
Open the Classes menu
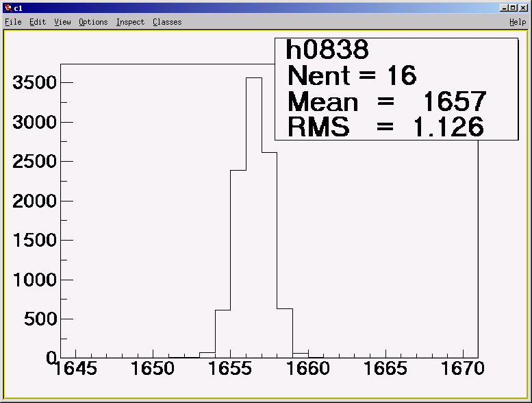click(167, 22)
